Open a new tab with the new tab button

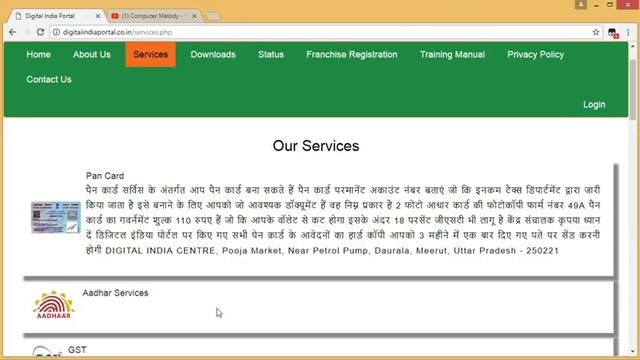(x=213, y=16)
